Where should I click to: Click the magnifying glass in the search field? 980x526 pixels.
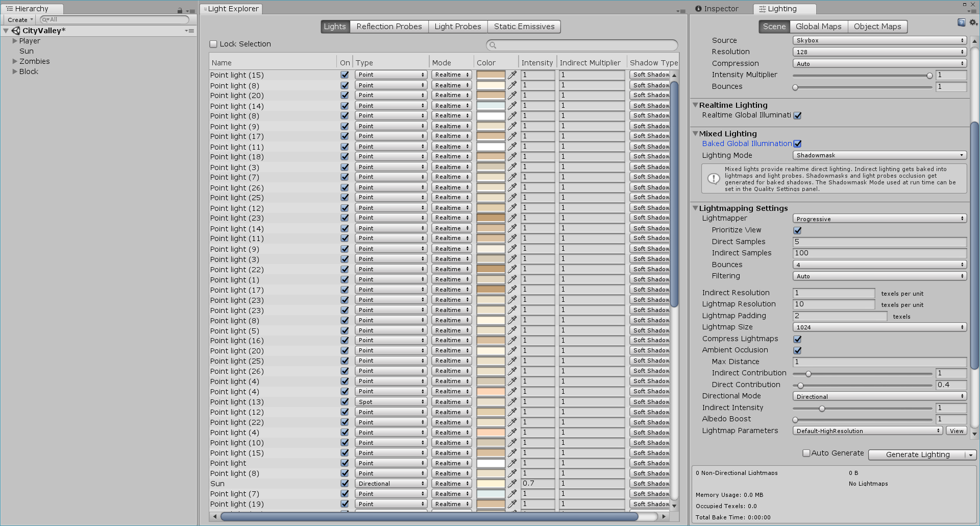(x=492, y=45)
